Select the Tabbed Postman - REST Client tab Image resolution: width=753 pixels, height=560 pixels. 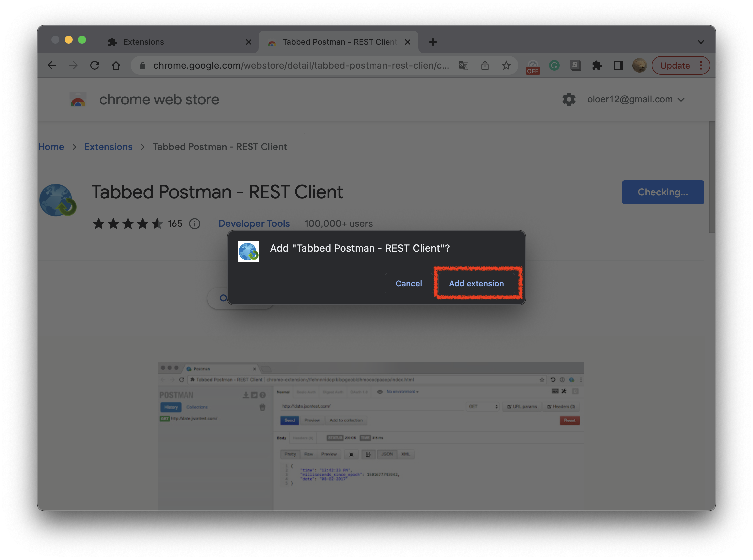(339, 42)
